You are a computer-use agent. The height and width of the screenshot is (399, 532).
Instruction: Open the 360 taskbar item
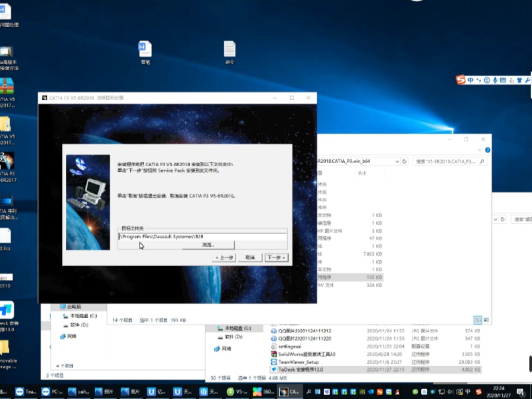click(x=264, y=392)
